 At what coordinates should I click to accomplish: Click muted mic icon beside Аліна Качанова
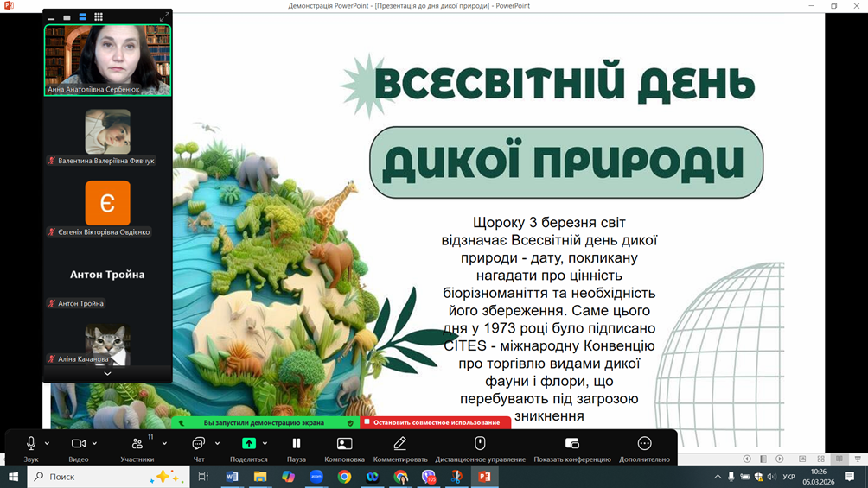pyautogui.click(x=52, y=359)
